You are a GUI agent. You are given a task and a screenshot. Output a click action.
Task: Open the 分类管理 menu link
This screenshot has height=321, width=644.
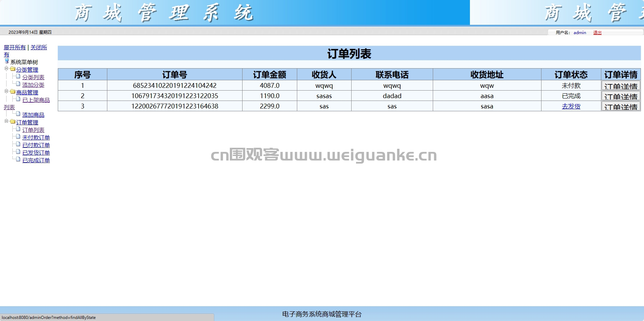pos(27,70)
